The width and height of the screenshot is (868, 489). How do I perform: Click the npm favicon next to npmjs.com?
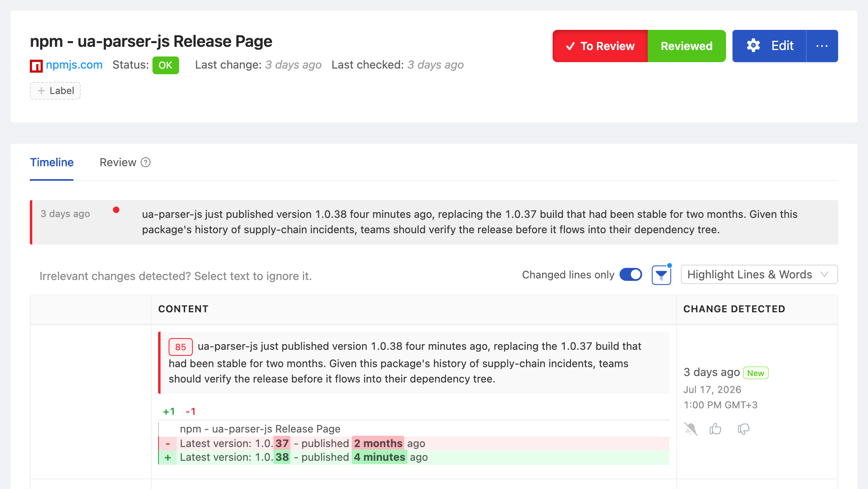coord(36,65)
